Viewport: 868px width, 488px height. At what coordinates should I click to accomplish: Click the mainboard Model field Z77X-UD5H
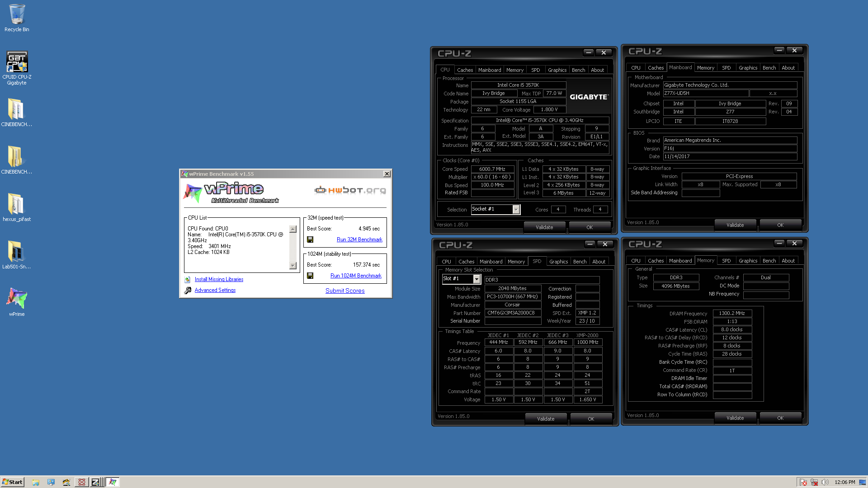[x=705, y=93]
